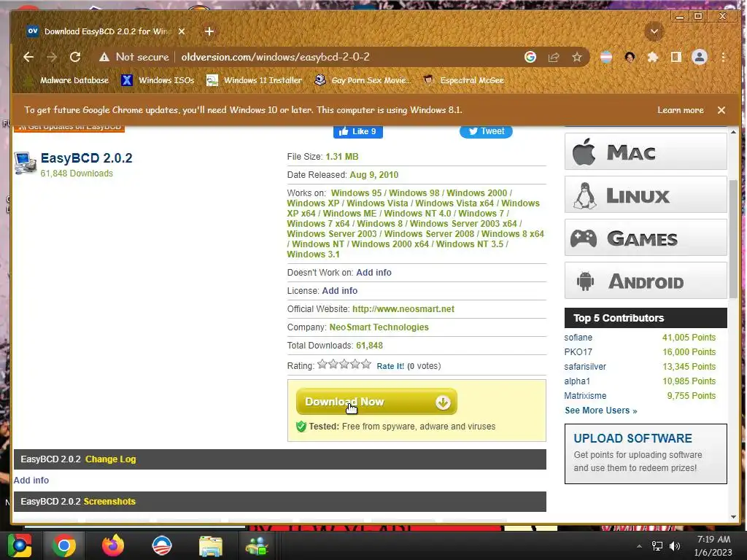Click the volume speaker tray icon
The height and width of the screenshot is (560, 747).
[675, 546]
